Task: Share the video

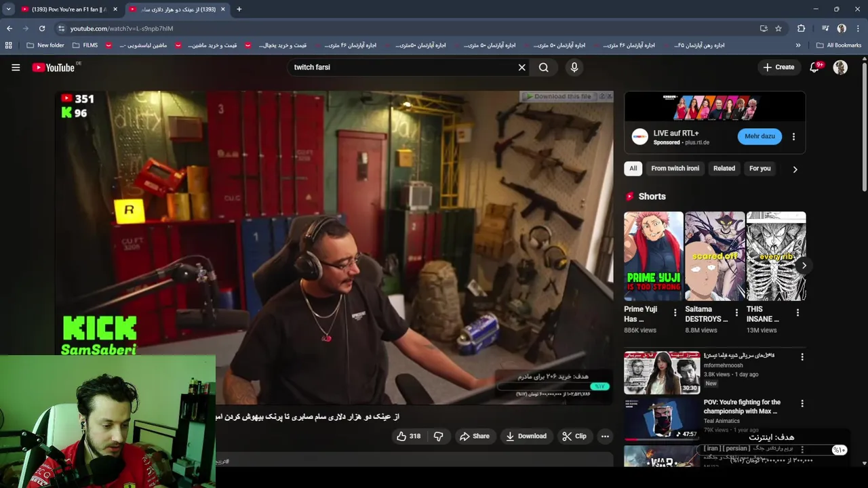Action: [474, 436]
